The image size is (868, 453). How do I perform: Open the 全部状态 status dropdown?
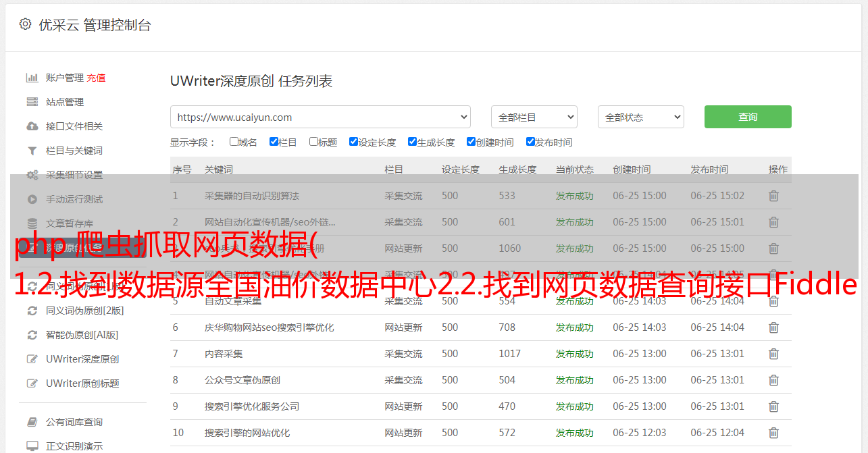(x=640, y=117)
